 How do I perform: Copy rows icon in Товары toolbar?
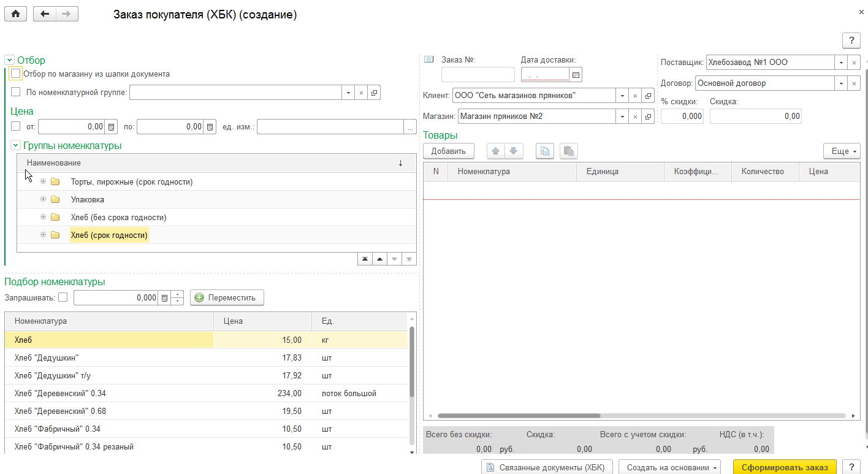tap(545, 151)
